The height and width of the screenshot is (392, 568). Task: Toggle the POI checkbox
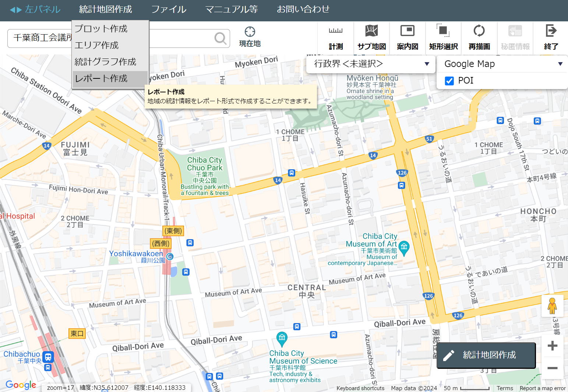449,81
